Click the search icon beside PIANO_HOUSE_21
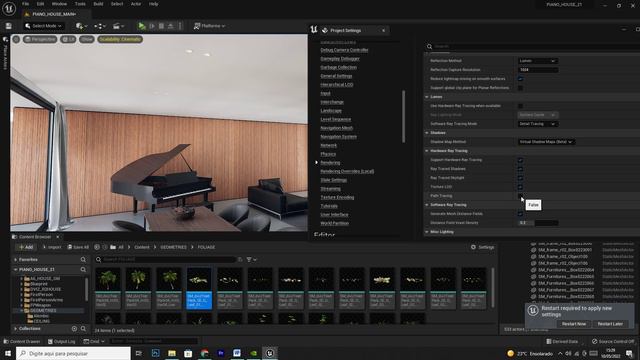640x360 pixels. (x=83, y=270)
